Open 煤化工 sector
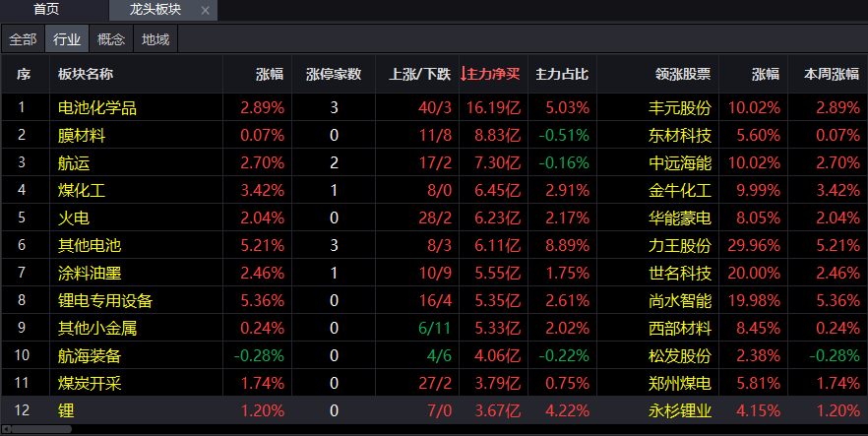This screenshot has height=436, width=868. 82,190
